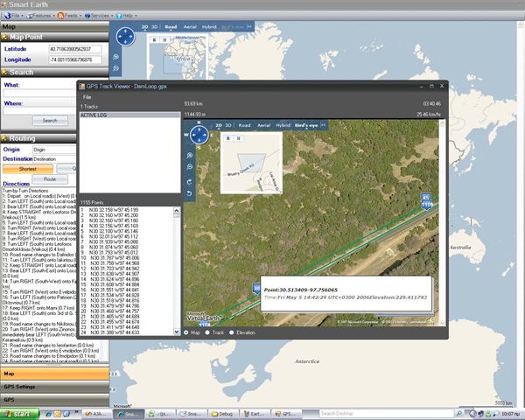Open the Feeds menu
525x420 pixels.
[x=71, y=16]
